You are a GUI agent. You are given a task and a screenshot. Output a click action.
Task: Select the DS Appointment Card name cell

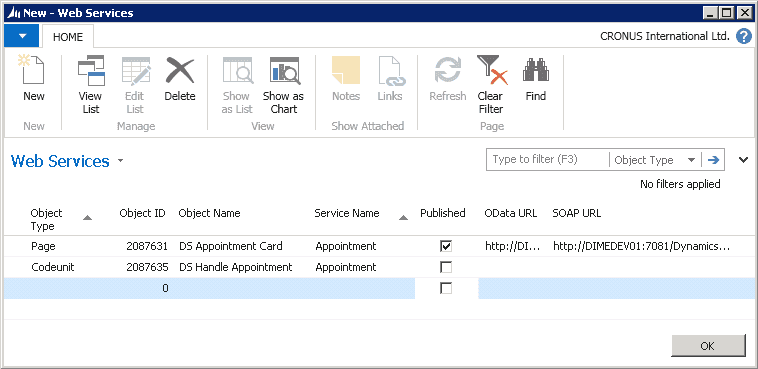231,246
